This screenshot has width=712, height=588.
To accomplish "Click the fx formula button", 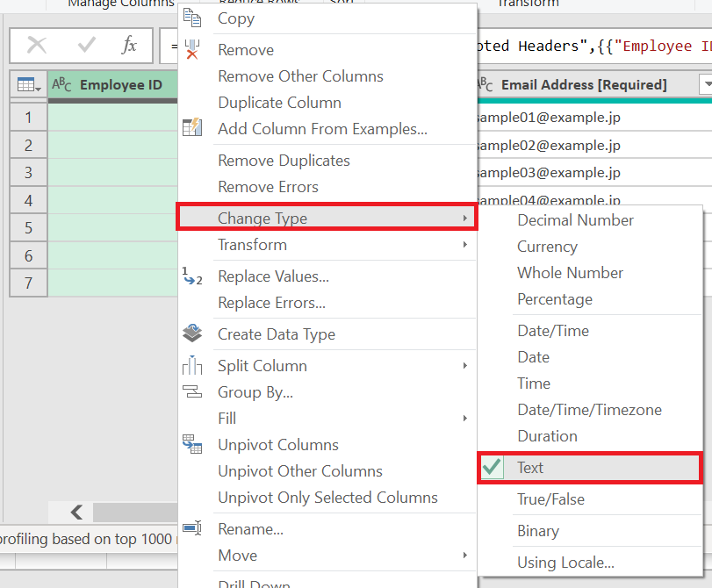I will (x=129, y=46).
